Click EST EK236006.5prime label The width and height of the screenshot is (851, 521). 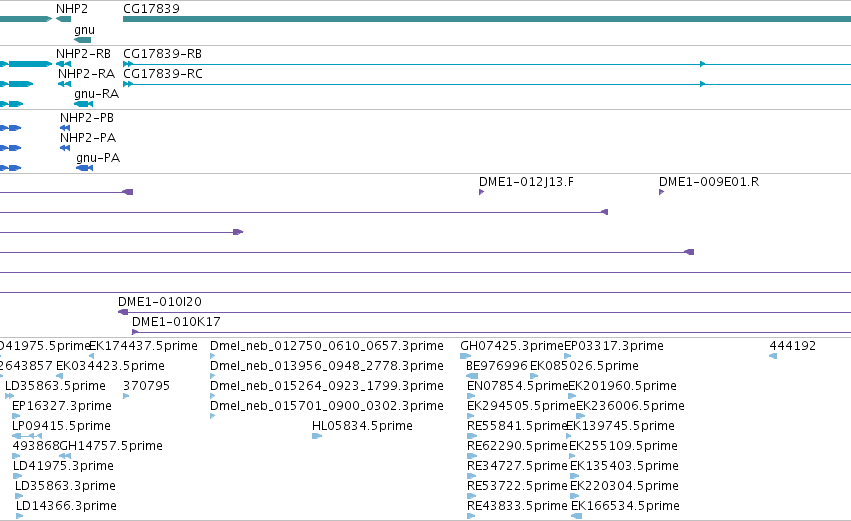[630, 406]
